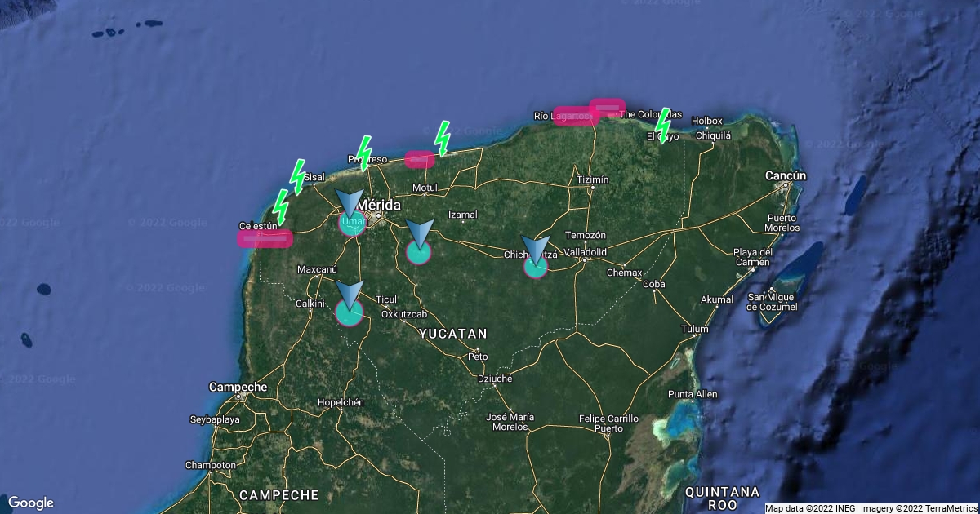Click the Campeche city label
The width and height of the screenshot is (980, 514).
pos(238,387)
